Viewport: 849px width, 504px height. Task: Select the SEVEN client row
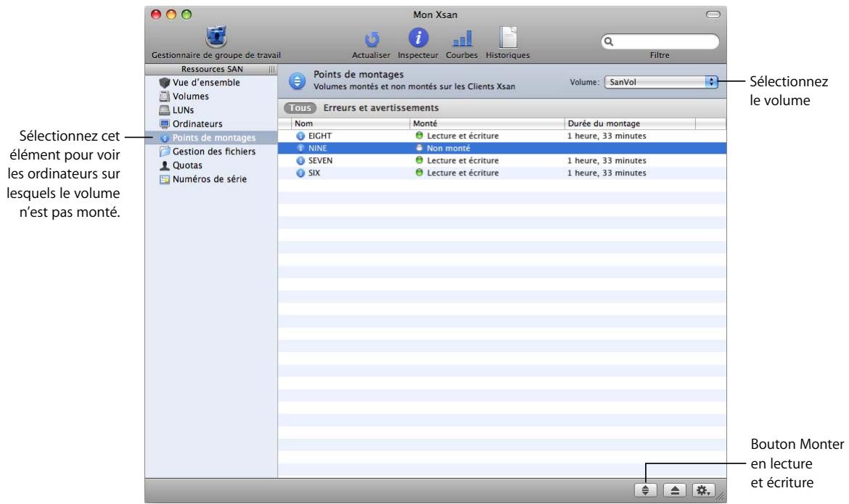click(x=502, y=161)
